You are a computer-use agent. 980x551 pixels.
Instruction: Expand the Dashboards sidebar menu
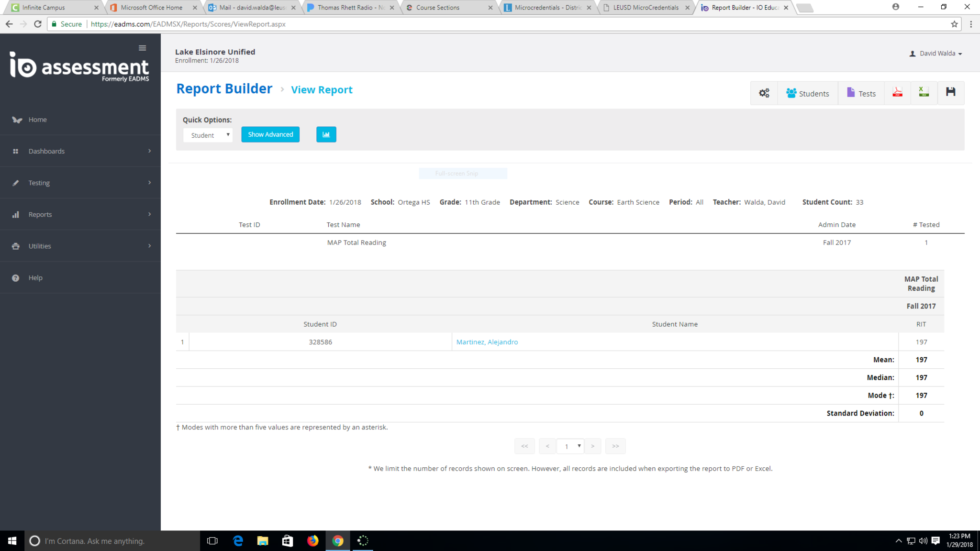[80, 151]
